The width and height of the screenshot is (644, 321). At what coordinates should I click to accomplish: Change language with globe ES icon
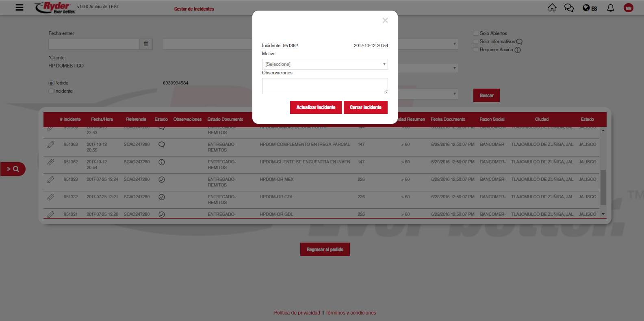click(x=590, y=8)
